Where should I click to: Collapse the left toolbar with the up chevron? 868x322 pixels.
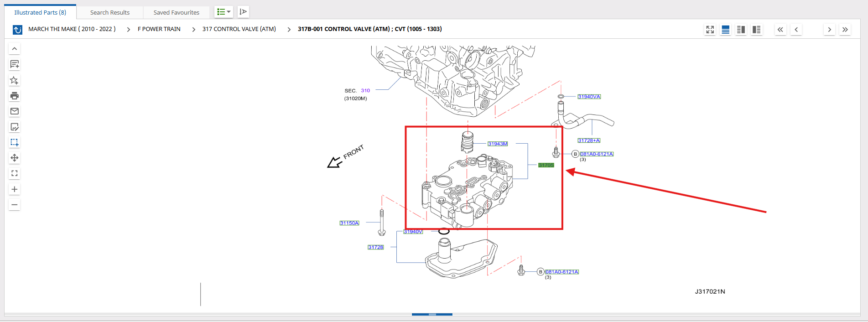pyautogui.click(x=15, y=49)
